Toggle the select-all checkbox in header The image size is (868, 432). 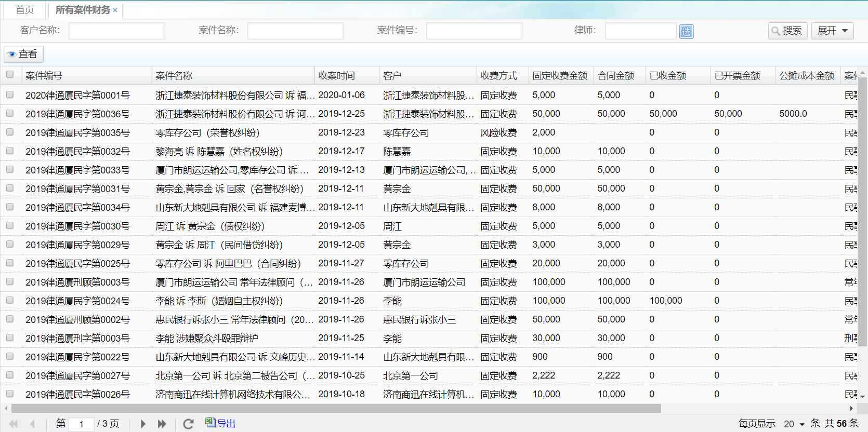10,75
